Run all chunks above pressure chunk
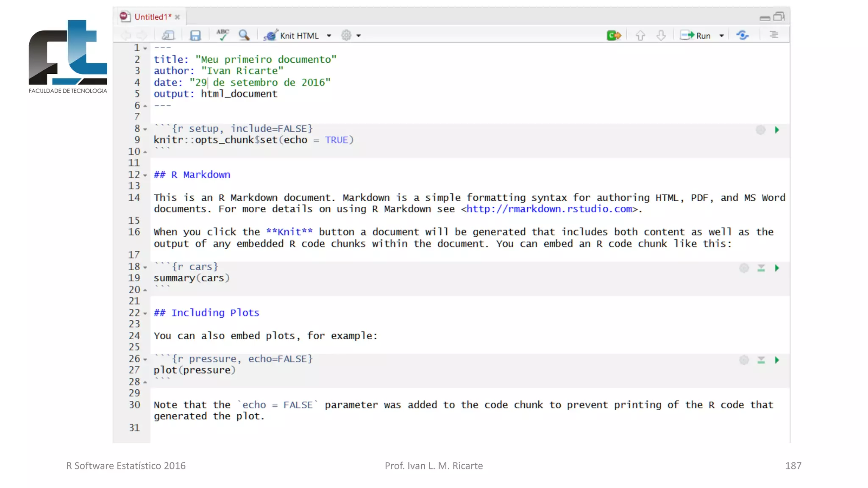The height and width of the screenshot is (488, 868). click(761, 360)
